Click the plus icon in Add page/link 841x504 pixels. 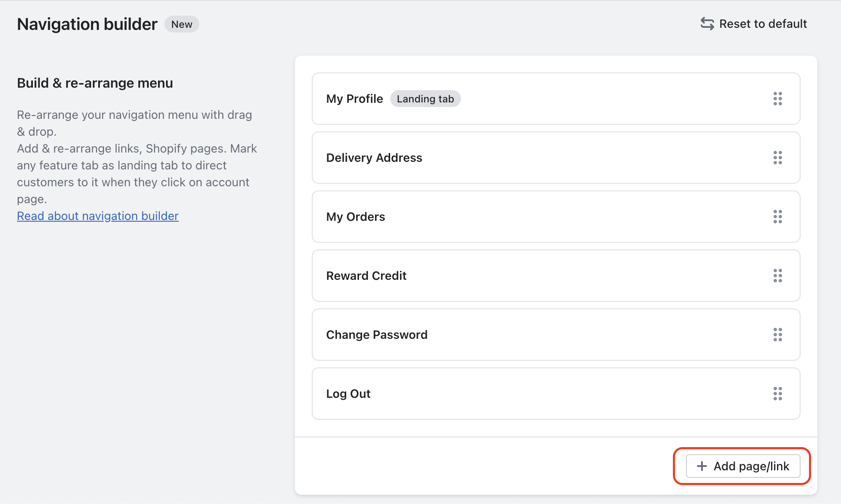(702, 466)
